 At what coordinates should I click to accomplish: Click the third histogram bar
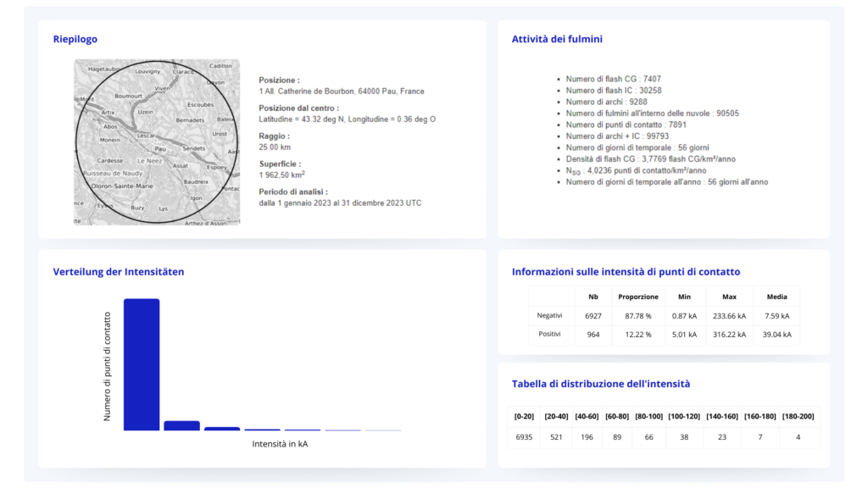[222, 429]
